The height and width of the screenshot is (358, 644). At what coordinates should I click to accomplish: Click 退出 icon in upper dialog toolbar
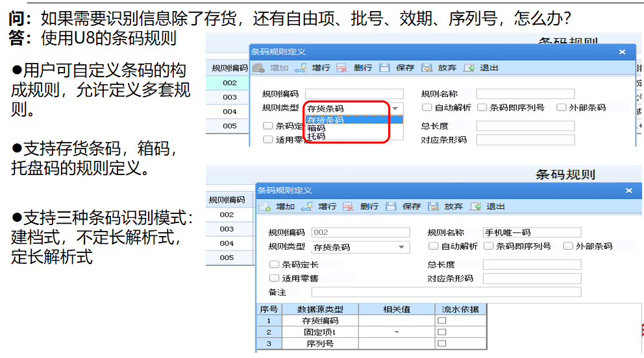point(469,68)
